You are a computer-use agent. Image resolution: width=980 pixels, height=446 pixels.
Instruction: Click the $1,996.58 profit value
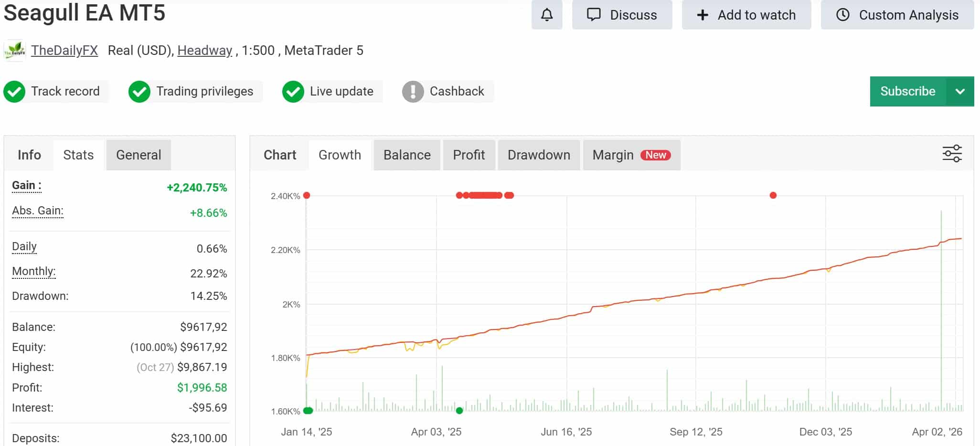point(202,388)
